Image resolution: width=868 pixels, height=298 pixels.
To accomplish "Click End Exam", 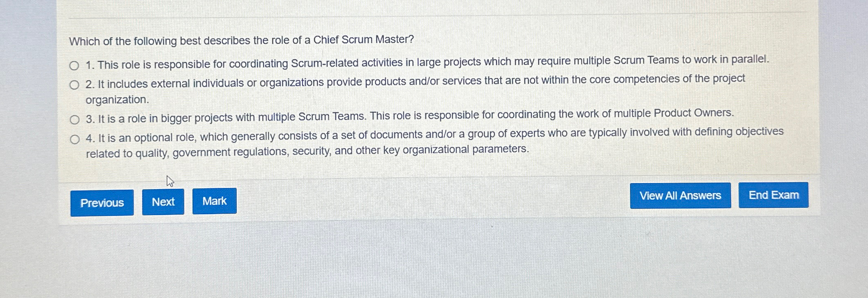I will pyautogui.click(x=773, y=195).
